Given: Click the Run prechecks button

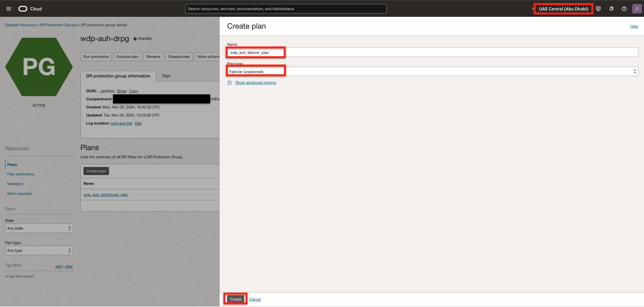Looking at the screenshot, I should point(96,57).
